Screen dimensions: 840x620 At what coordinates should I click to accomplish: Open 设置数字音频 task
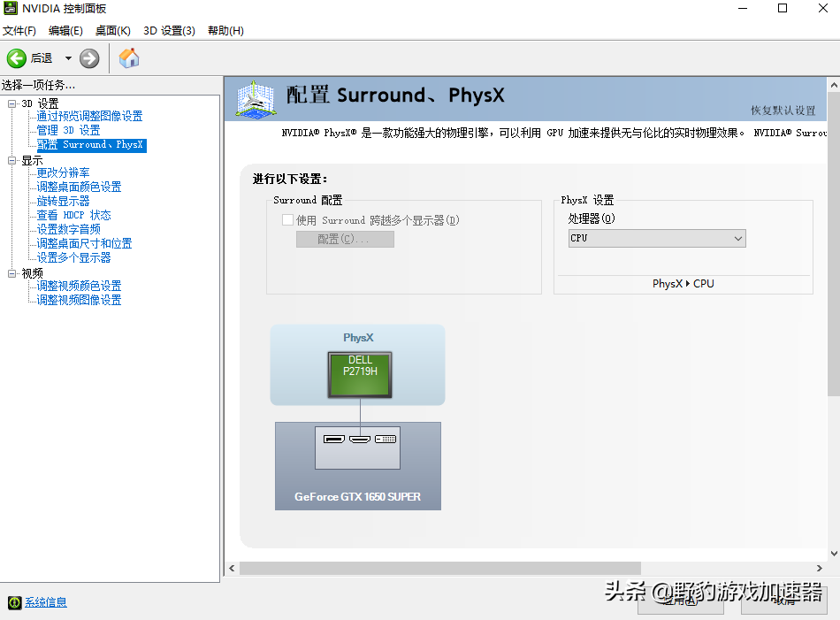pos(68,229)
